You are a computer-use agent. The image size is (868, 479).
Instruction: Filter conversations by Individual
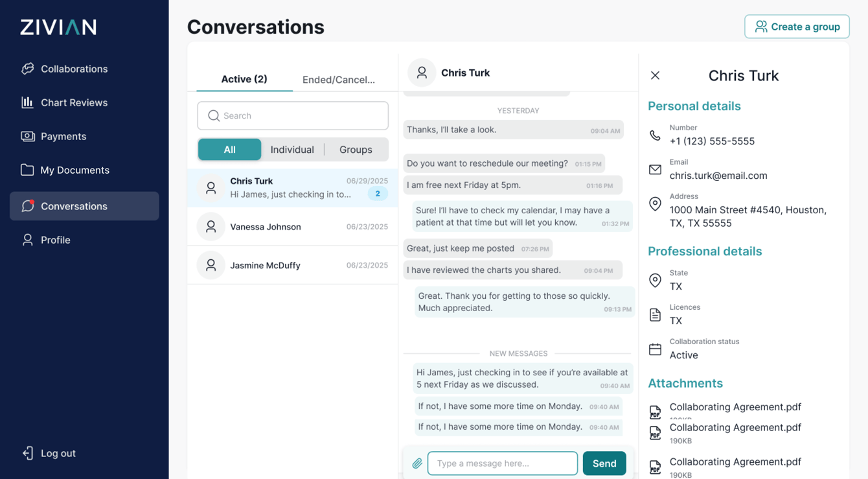292,150
